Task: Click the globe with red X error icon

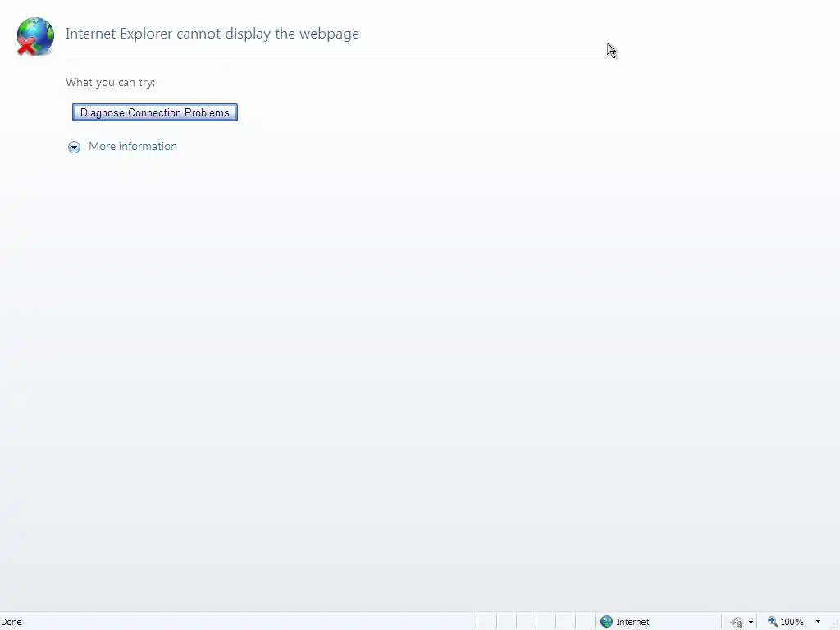Action: pyautogui.click(x=34, y=36)
